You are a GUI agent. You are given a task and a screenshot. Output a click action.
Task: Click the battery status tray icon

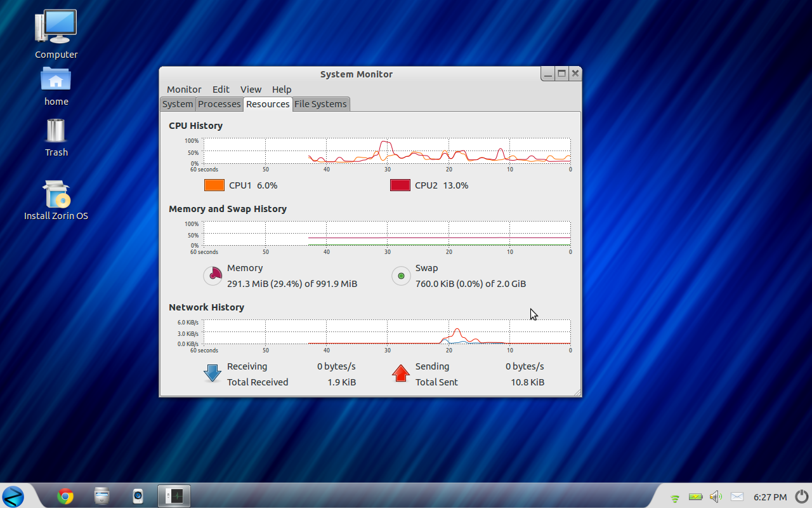tap(695, 497)
